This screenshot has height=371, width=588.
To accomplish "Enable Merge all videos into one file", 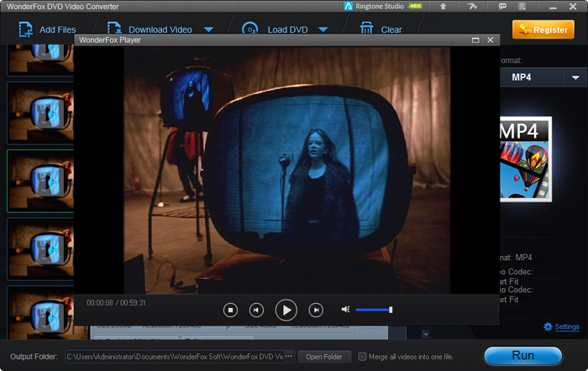I will [x=362, y=357].
